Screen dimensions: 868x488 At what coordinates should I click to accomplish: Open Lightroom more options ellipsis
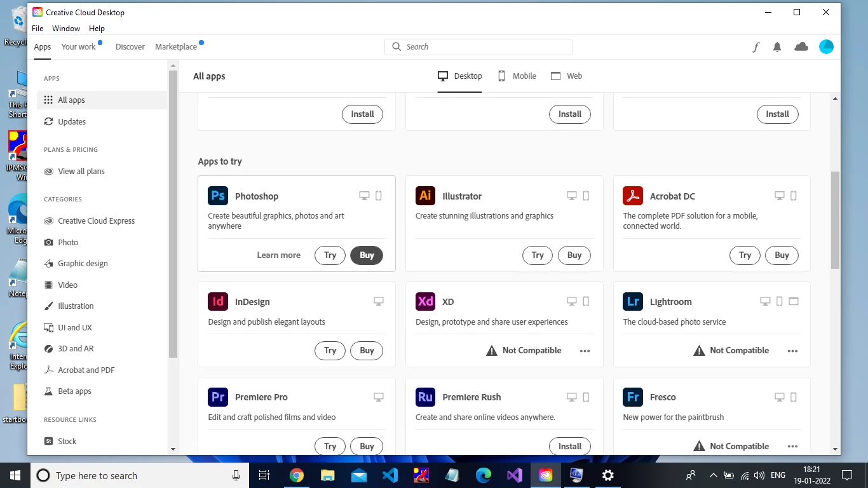pyautogui.click(x=792, y=351)
